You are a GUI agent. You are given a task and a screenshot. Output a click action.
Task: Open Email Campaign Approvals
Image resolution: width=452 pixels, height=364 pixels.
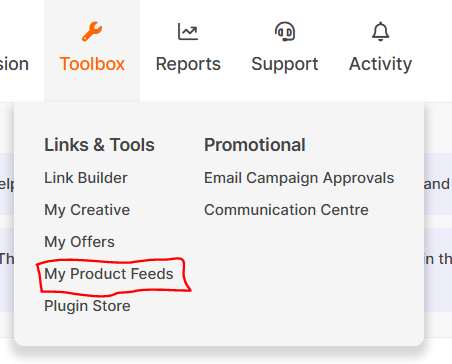(299, 178)
